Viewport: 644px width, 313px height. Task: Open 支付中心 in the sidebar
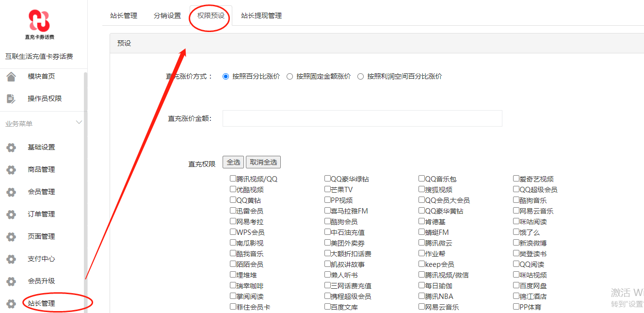pyautogui.click(x=41, y=259)
